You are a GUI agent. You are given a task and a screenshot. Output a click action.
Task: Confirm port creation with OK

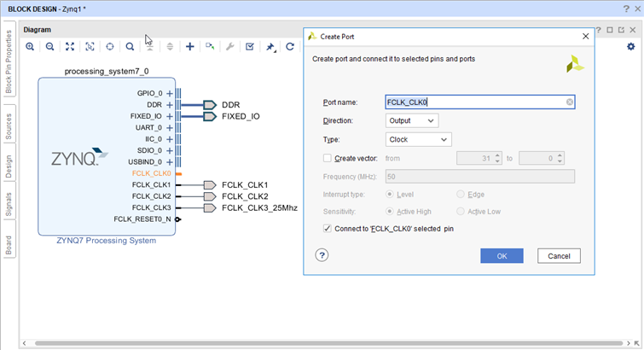pyautogui.click(x=502, y=256)
